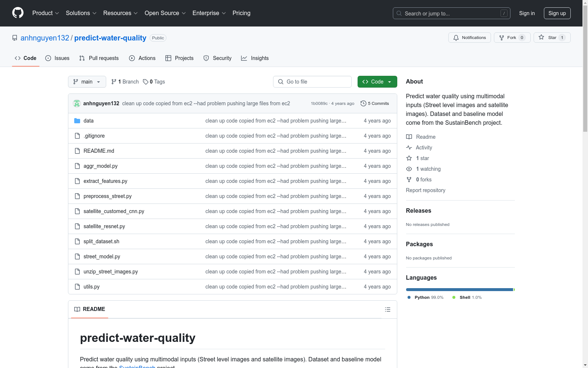View the 5 Commits history icon
The height and width of the screenshot is (368, 588).
pos(364,103)
